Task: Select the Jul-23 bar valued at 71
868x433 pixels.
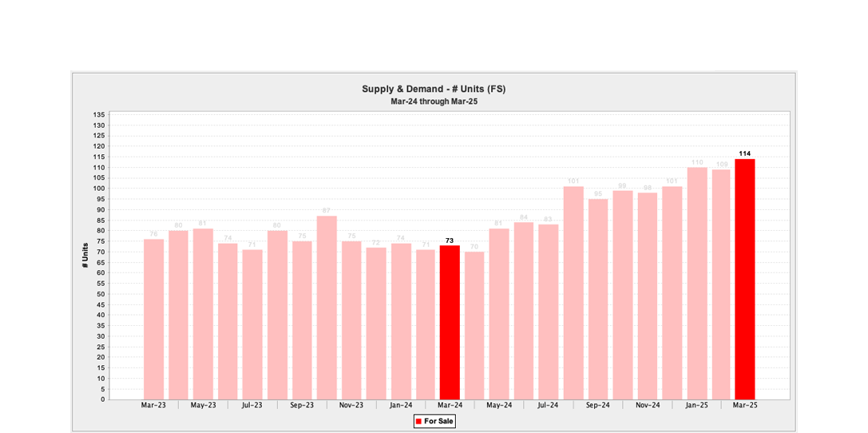Action: 252,324
